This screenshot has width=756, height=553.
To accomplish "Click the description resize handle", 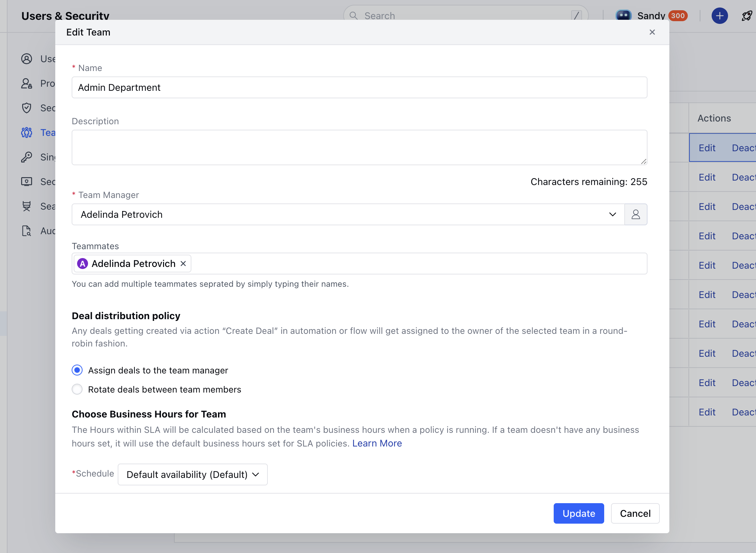I will (x=643, y=161).
